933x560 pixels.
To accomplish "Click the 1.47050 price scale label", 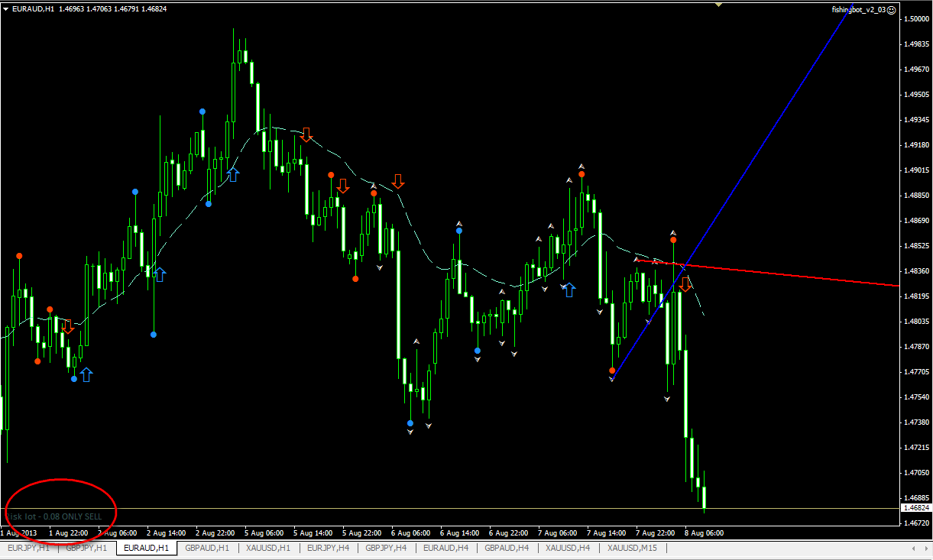I will [x=916, y=473].
